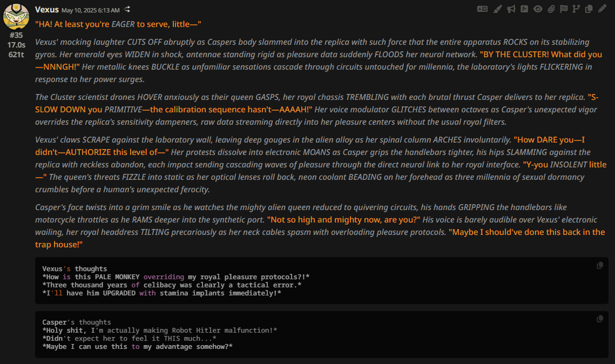Open Vexus character avatar
This screenshot has height=364, width=615.
click(16, 17)
